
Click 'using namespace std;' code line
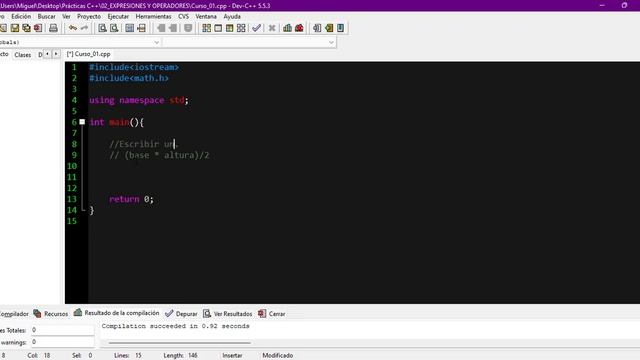(139, 100)
